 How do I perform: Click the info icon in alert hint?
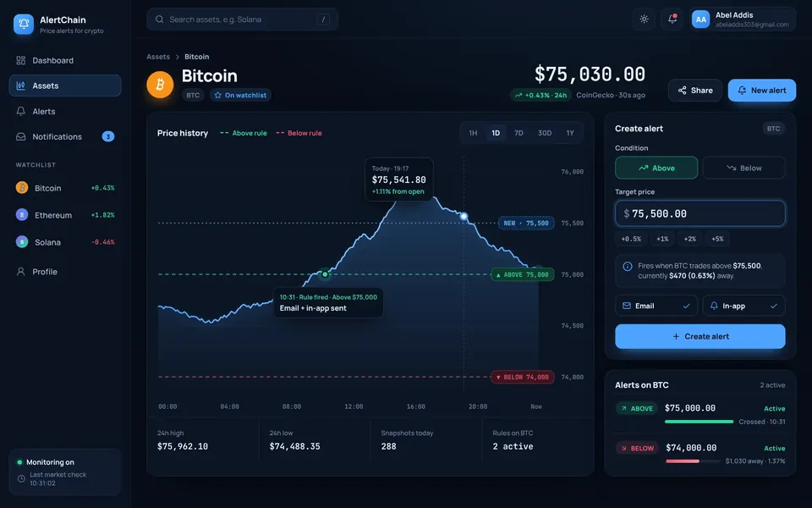click(627, 267)
